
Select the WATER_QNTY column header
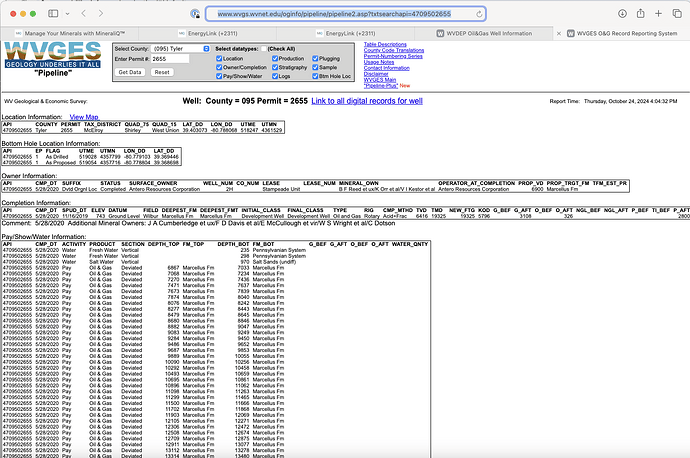410,244
